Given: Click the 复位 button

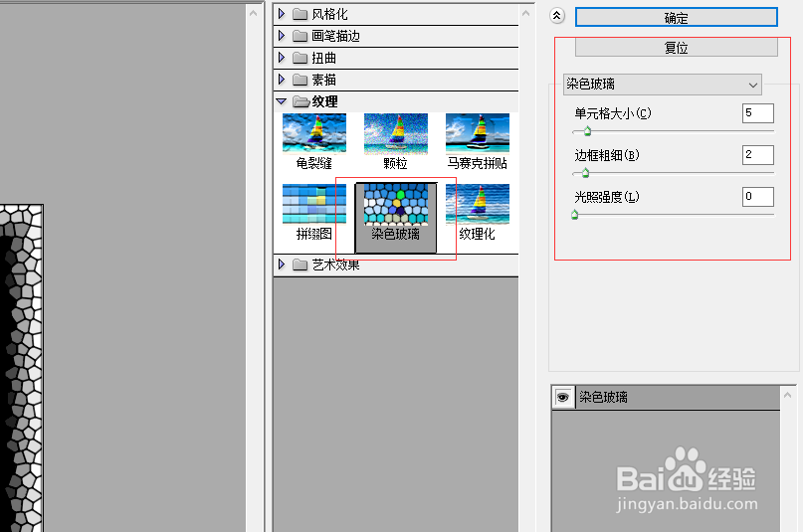Looking at the screenshot, I should (x=676, y=48).
